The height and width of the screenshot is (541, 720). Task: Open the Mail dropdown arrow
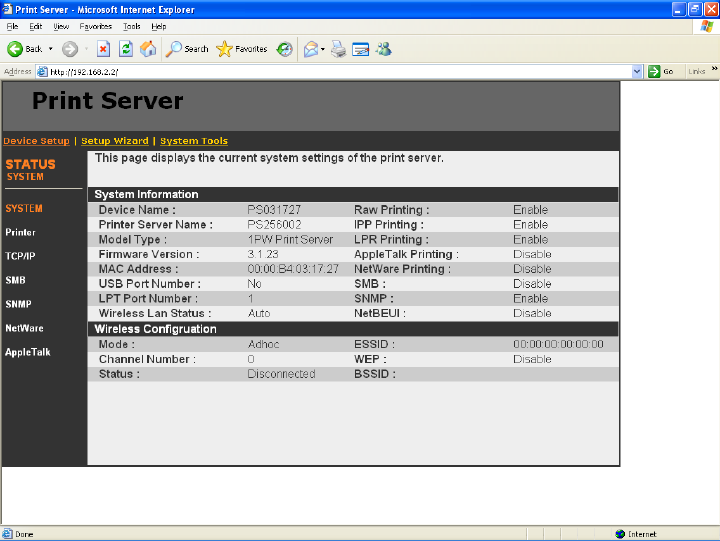pyautogui.click(x=323, y=49)
